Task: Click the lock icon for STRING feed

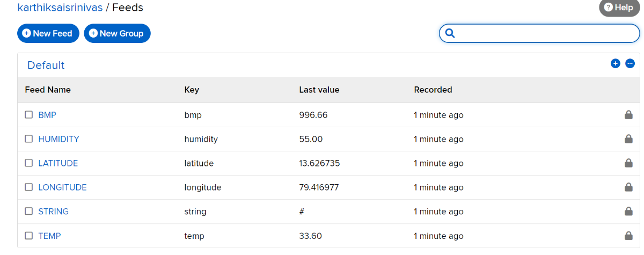Action: coord(628,212)
